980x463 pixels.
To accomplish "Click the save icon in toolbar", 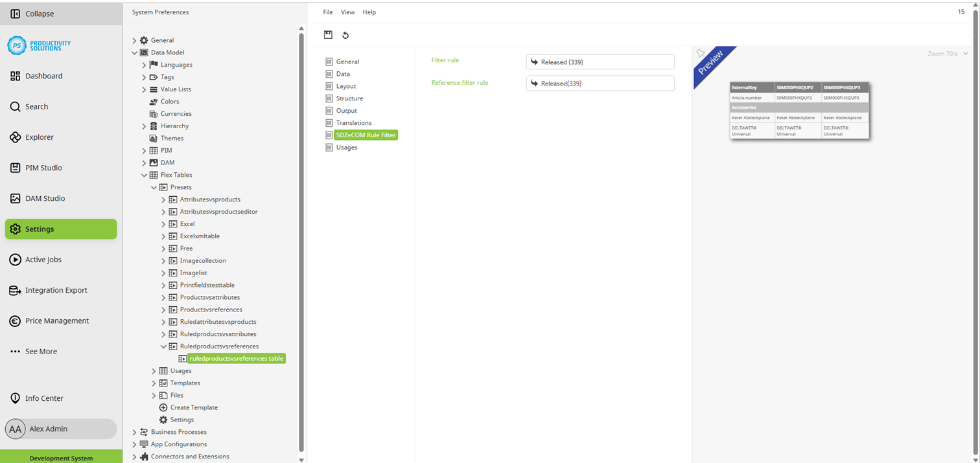I will coord(328,35).
